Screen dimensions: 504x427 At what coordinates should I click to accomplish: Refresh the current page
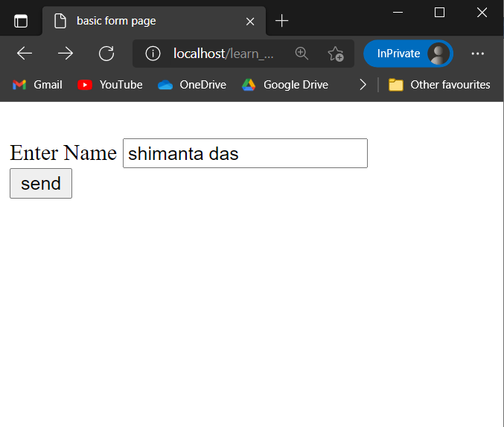106,54
